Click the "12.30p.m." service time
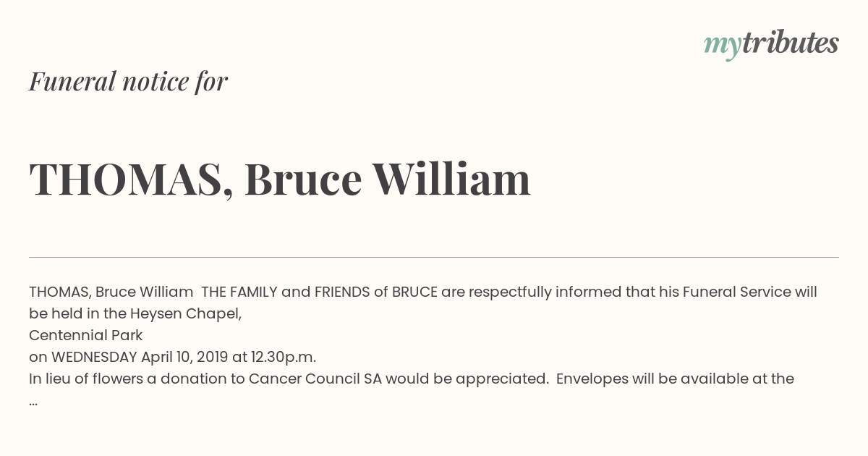This screenshot has height=456, width=868. (284, 357)
